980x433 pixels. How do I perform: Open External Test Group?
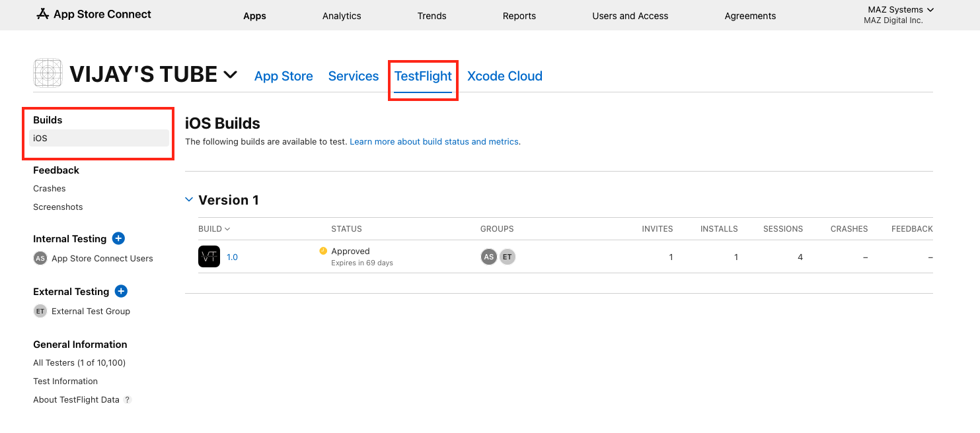(x=91, y=312)
